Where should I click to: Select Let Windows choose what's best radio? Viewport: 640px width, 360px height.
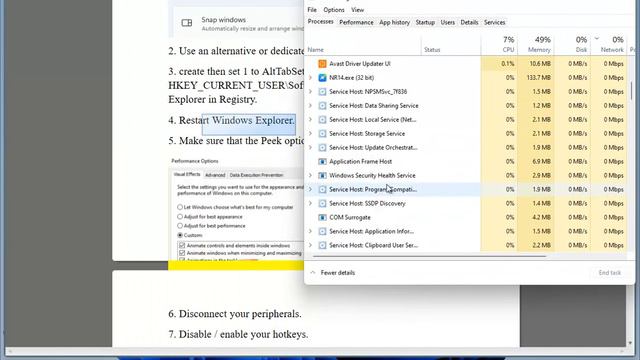pos(180,207)
